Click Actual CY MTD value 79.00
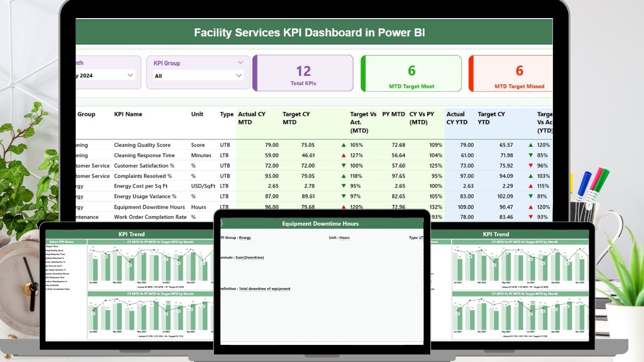Viewport: 644px width, 362px height. pyautogui.click(x=272, y=145)
